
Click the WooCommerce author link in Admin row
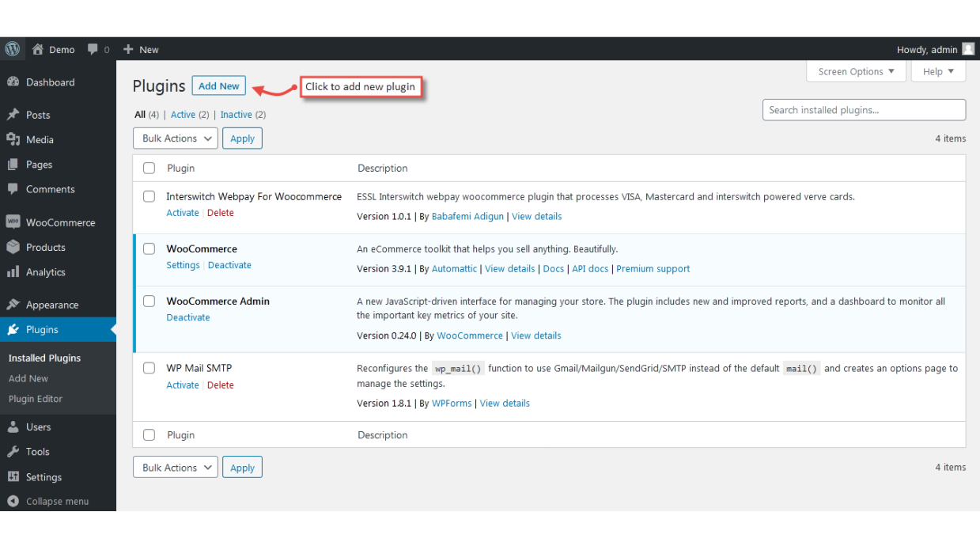point(470,336)
